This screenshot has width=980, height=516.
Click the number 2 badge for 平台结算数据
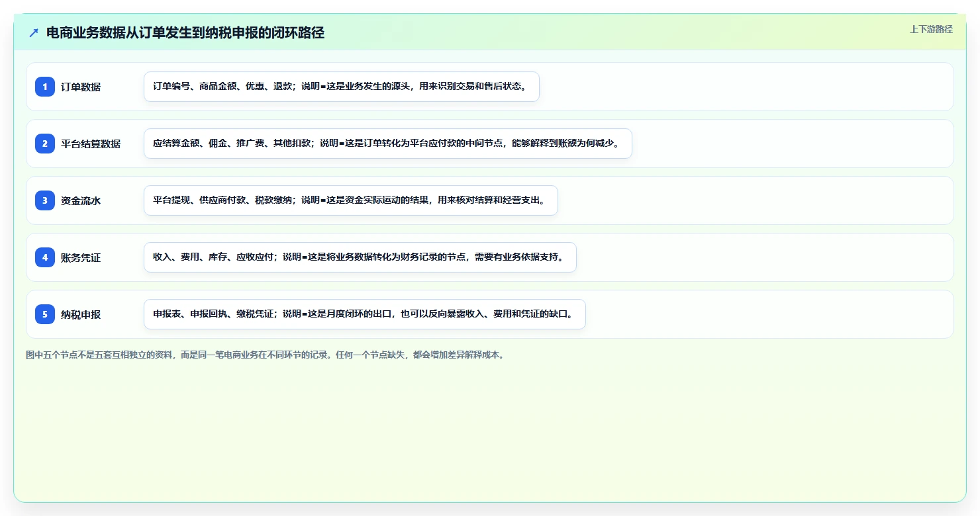coord(45,144)
